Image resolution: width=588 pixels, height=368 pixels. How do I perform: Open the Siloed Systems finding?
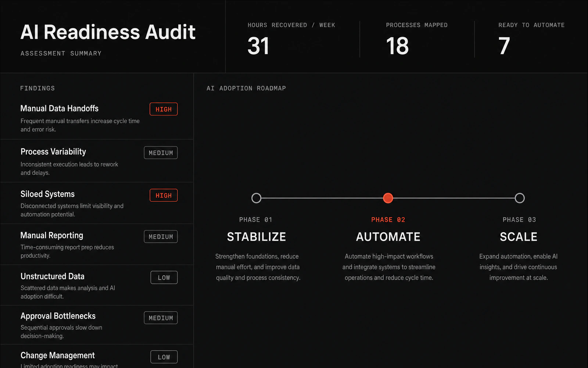pyautogui.click(x=97, y=203)
